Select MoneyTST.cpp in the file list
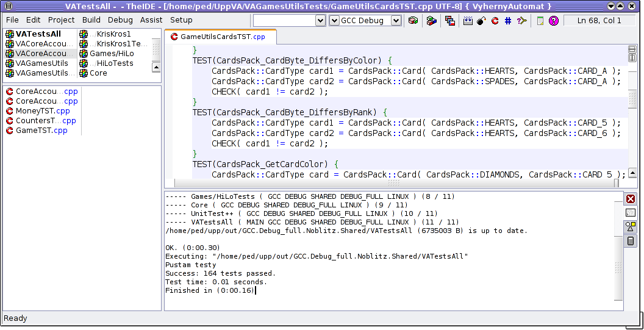The width and height of the screenshot is (644, 330). [42, 111]
